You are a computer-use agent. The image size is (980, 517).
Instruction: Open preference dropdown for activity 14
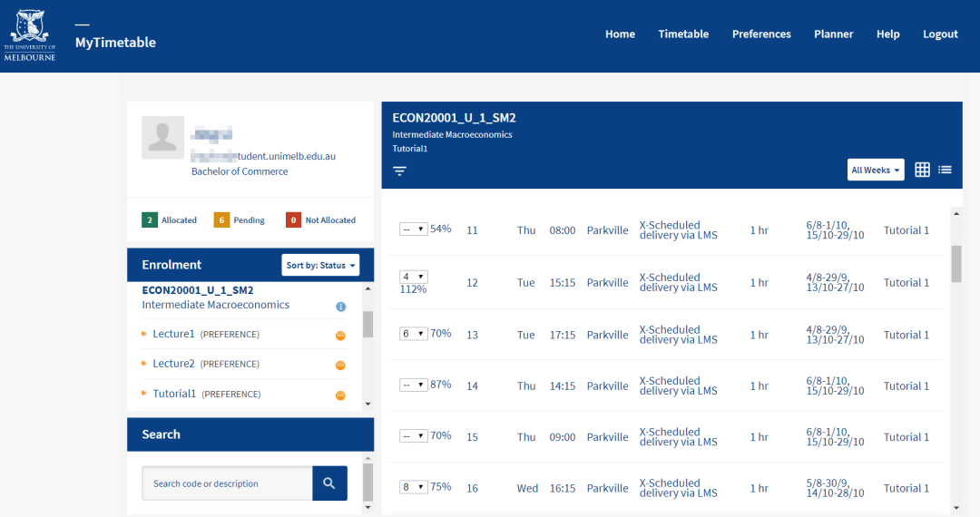(413, 385)
